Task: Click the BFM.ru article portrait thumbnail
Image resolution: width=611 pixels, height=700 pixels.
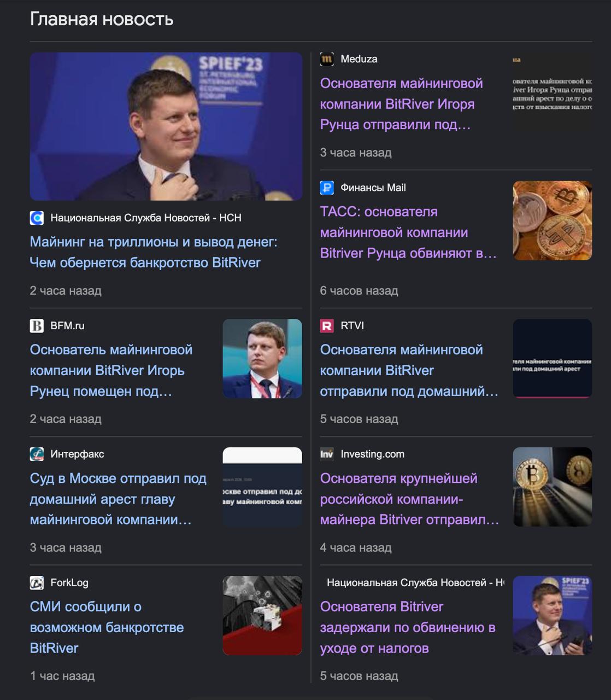Action: (262, 359)
